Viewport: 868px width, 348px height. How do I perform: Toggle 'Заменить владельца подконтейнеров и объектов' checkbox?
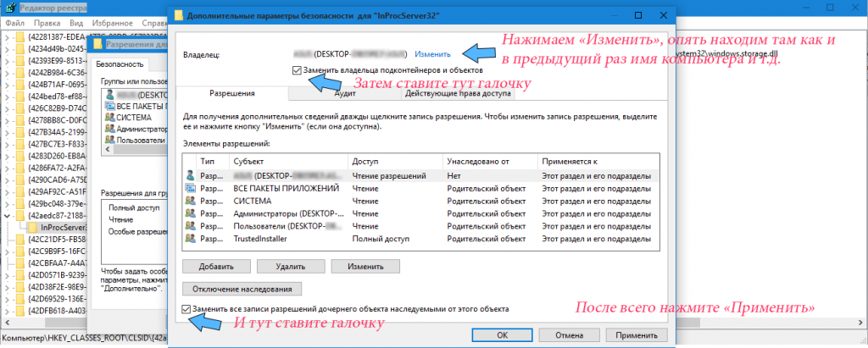(295, 70)
